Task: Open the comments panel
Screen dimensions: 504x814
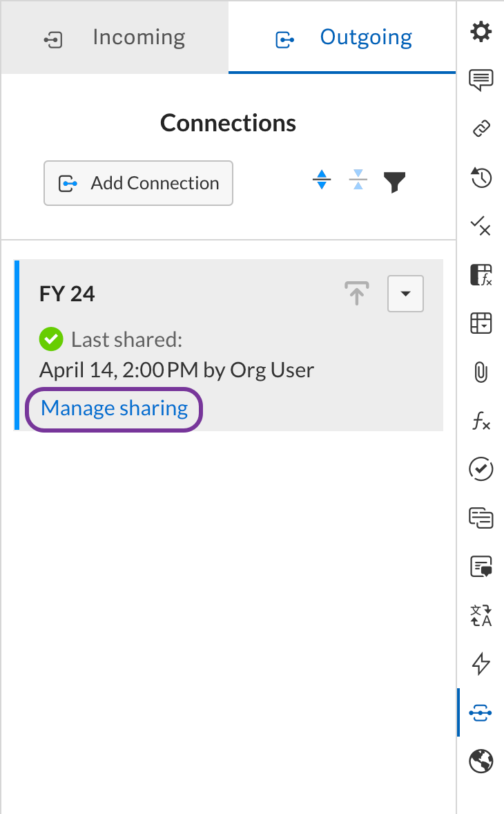Action: [481, 80]
